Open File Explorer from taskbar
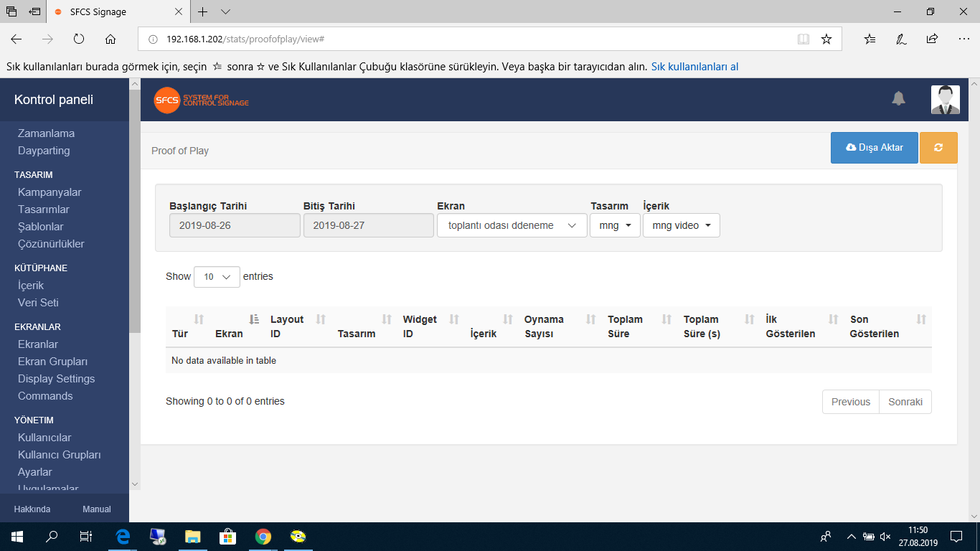980x551 pixels. (x=193, y=536)
